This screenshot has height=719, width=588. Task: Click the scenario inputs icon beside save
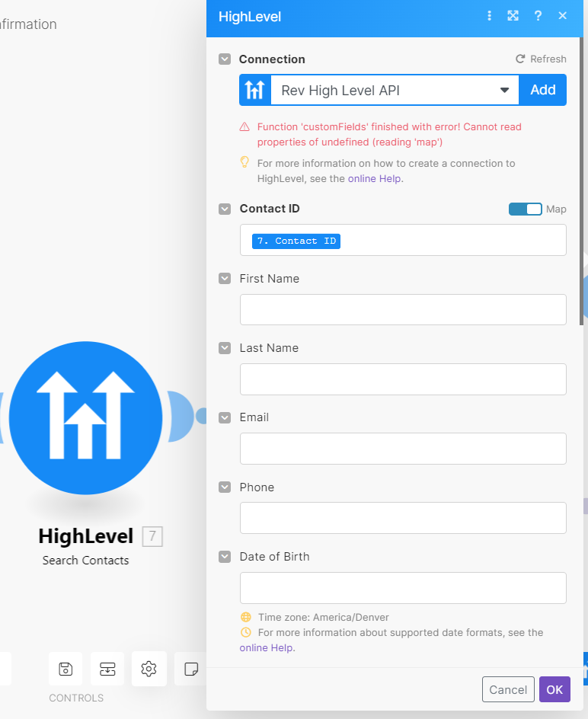107,669
